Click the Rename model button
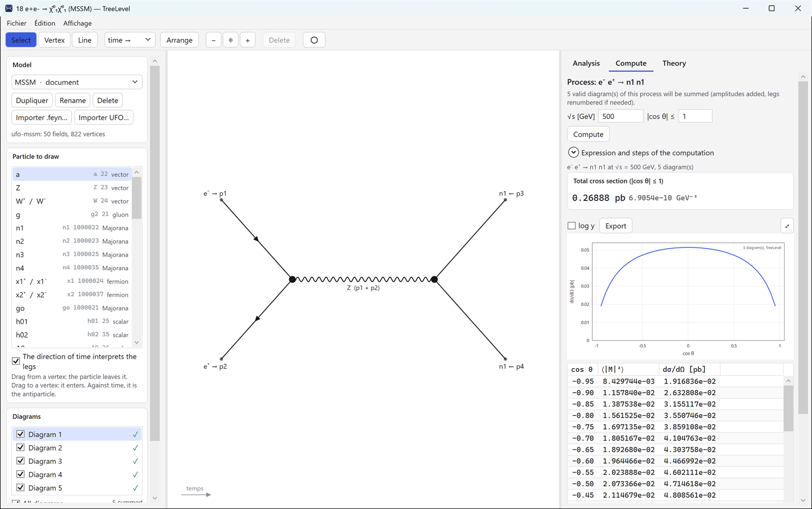 [73, 101]
